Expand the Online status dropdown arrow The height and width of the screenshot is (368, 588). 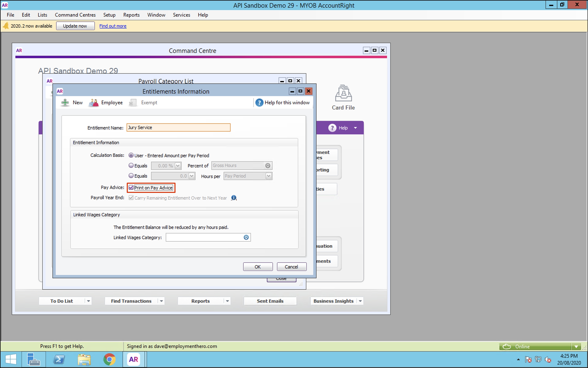pyautogui.click(x=576, y=346)
